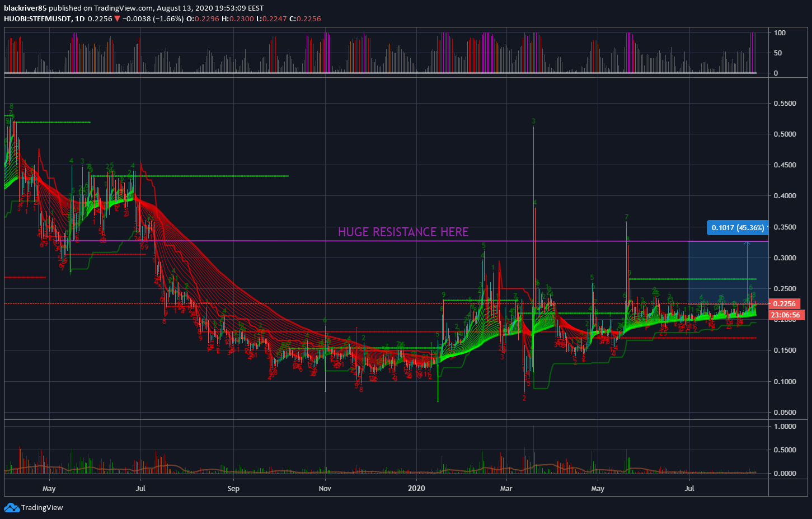
Task: Click the 0.1000 price axis label
Action: tap(785, 382)
